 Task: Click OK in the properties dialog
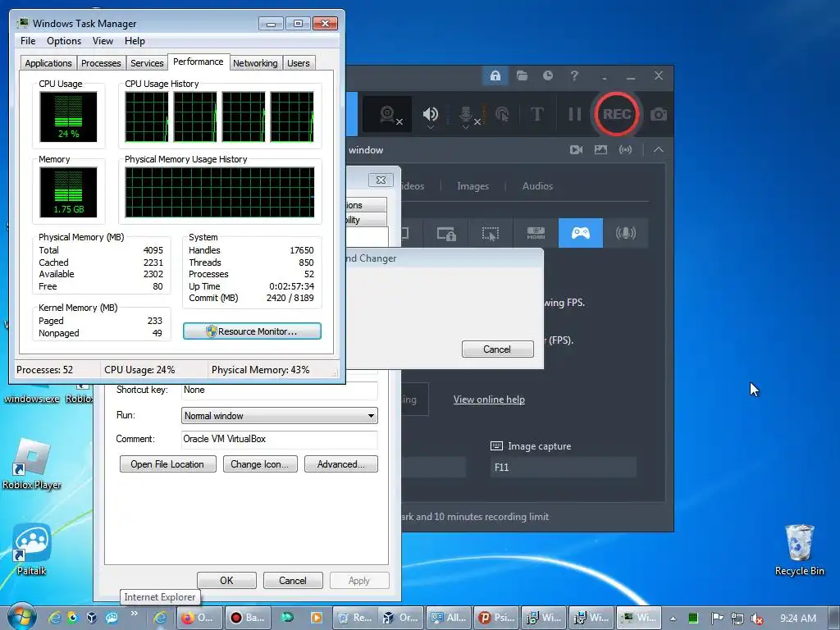tap(226, 581)
